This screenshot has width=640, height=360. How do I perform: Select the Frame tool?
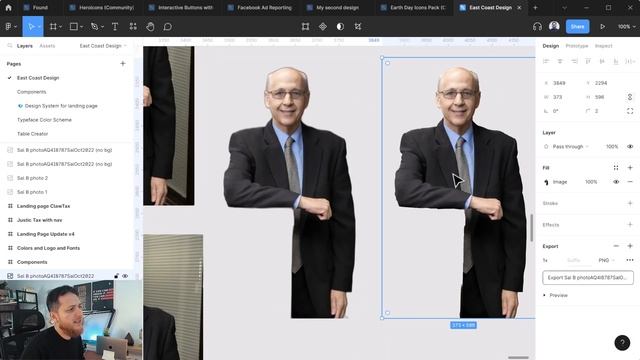[53, 27]
